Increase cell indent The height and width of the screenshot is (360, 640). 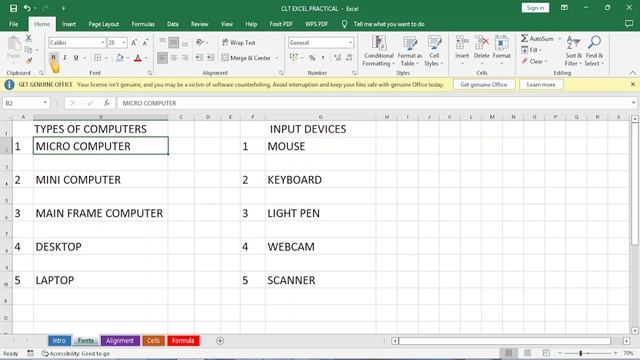tap(210, 58)
